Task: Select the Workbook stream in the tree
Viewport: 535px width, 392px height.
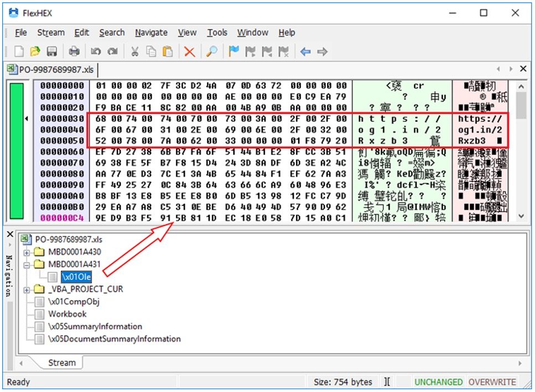Action: [x=67, y=314]
